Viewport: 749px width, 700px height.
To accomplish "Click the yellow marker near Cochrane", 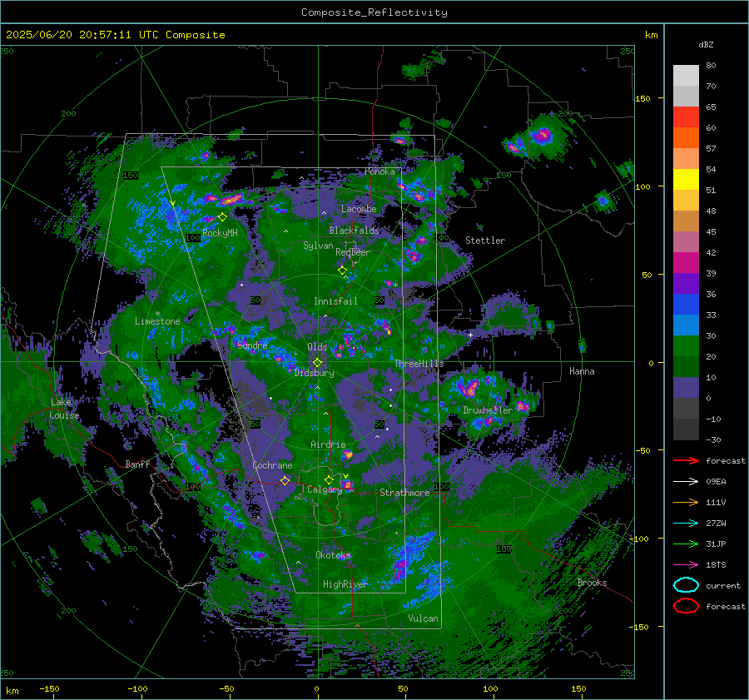I will (x=285, y=481).
